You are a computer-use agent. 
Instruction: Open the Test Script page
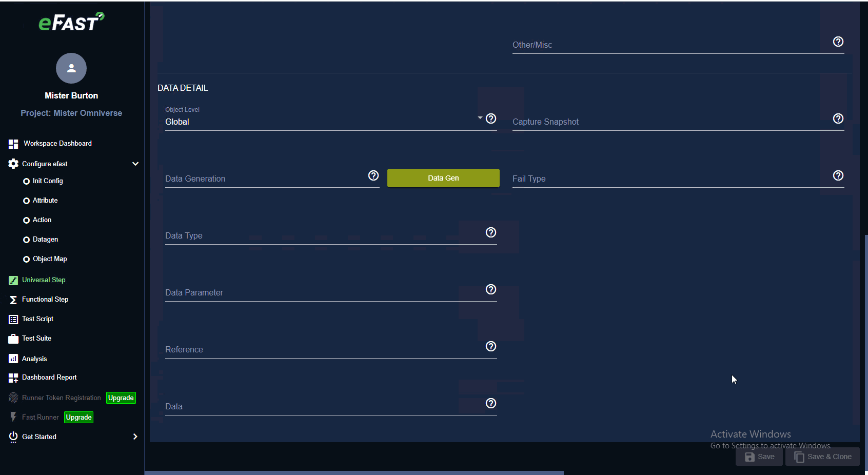[37, 319]
